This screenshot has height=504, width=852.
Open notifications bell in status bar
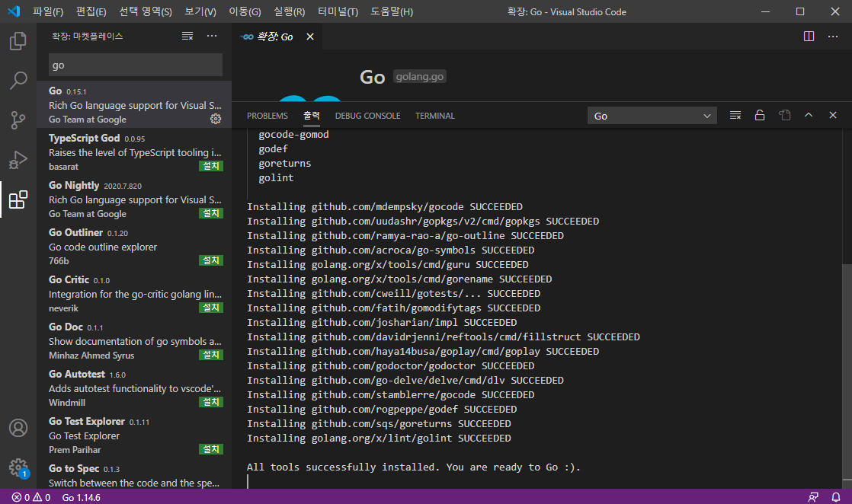836,497
